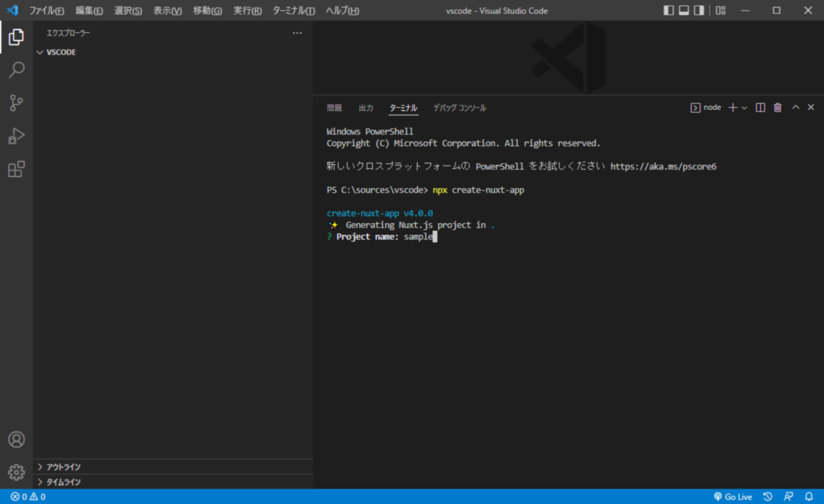Maximize panel size with chevron up
The height and width of the screenshot is (504, 824).
pyautogui.click(x=796, y=108)
